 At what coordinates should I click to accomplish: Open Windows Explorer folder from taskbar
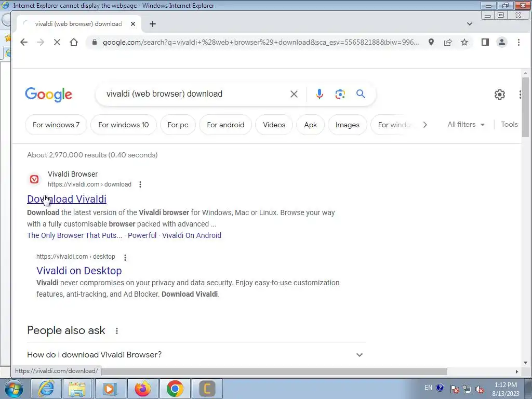click(77, 389)
